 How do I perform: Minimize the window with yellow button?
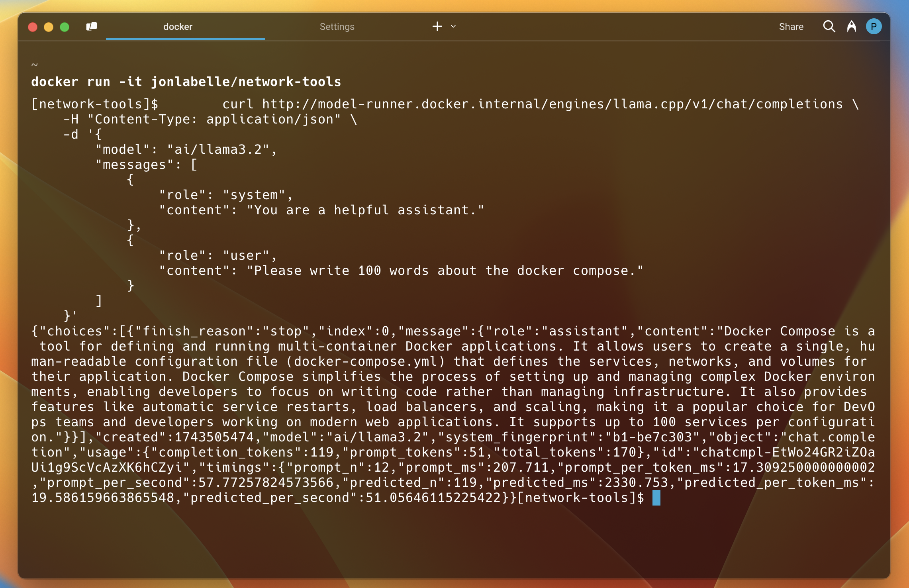tap(49, 27)
